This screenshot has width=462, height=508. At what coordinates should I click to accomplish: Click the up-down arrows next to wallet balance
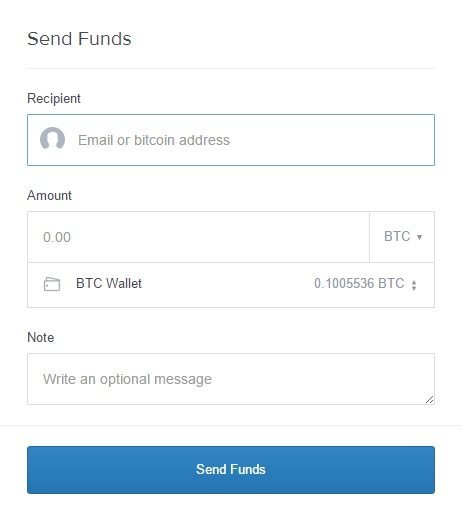tap(414, 285)
